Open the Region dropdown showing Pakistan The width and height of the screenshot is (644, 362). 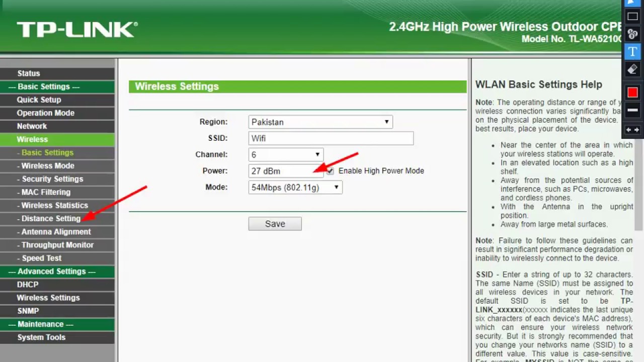pos(320,122)
